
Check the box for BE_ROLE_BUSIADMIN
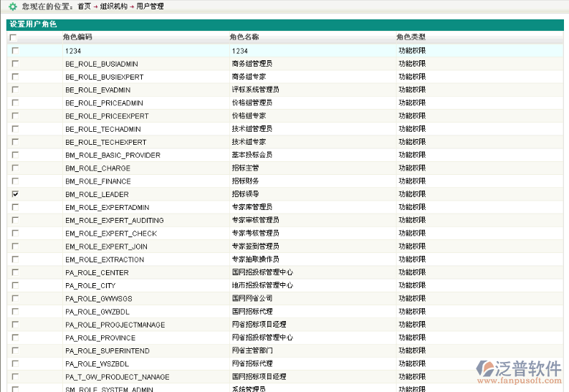click(15, 64)
